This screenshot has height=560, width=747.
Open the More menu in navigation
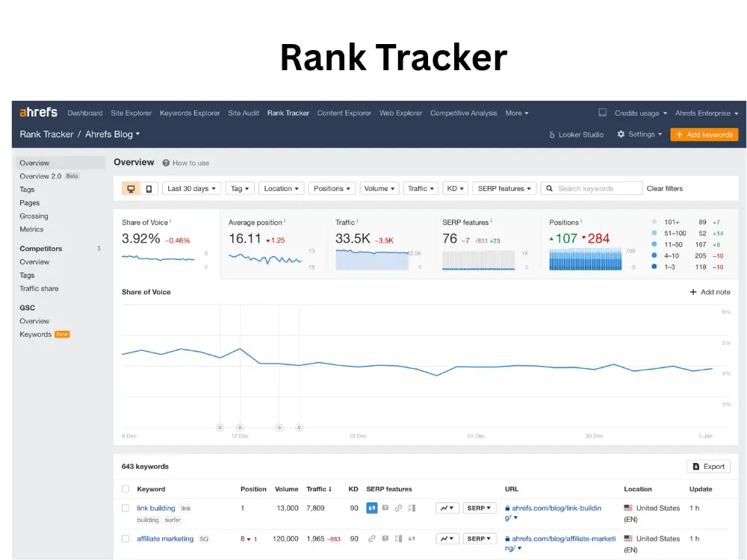[517, 113]
